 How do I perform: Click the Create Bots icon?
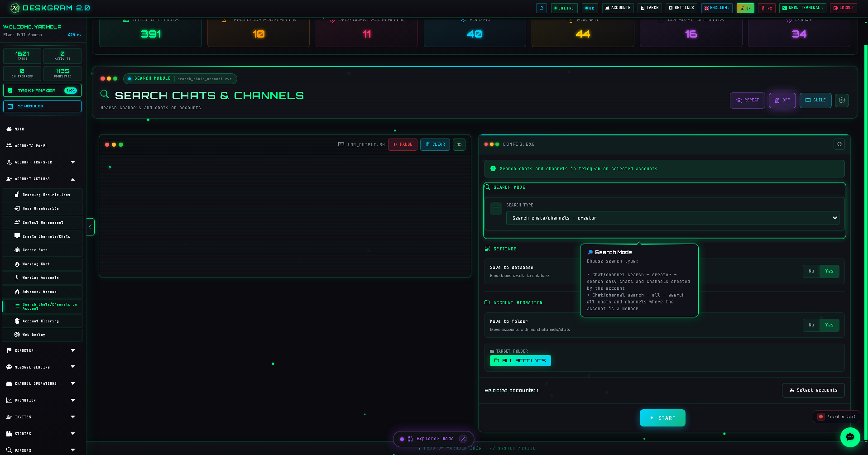click(x=17, y=250)
